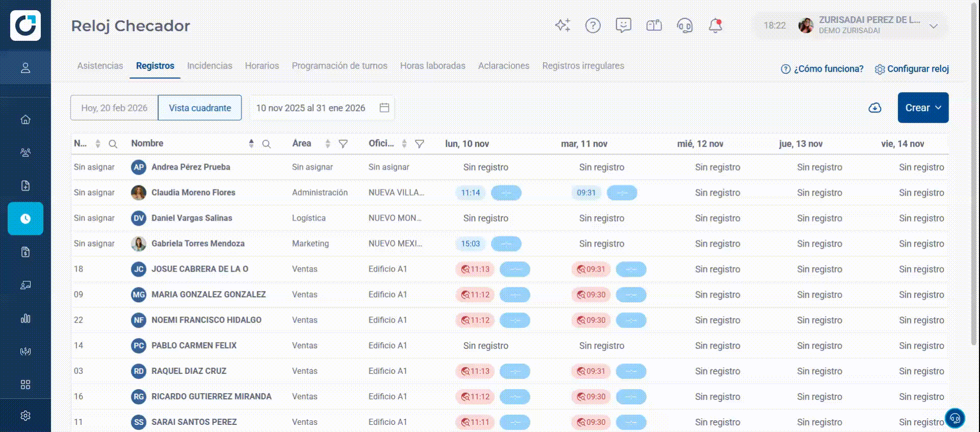Expand the ZURISADAI PEREZ account menu chevron
The width and height of the screenshot is (980, 432).
[x=934, y=26]
